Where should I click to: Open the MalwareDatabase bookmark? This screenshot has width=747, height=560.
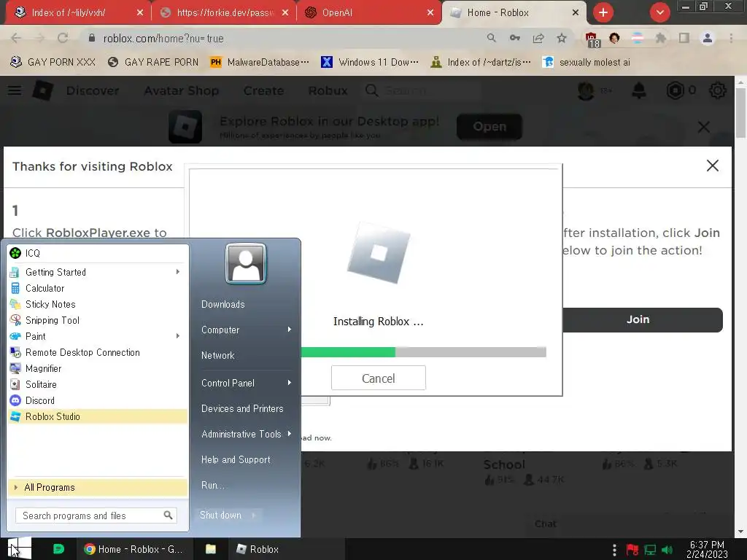260,63
